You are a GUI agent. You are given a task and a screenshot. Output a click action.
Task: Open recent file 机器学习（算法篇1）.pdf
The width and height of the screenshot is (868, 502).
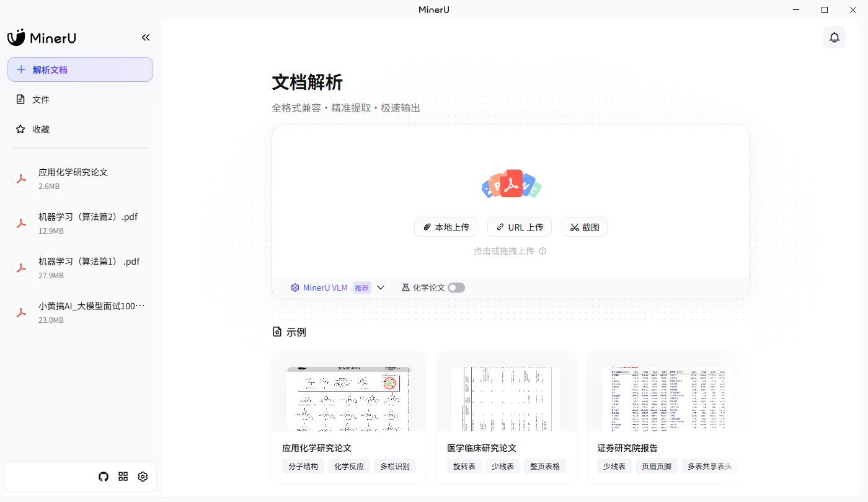pyautogui.click(x=80, y=268)
